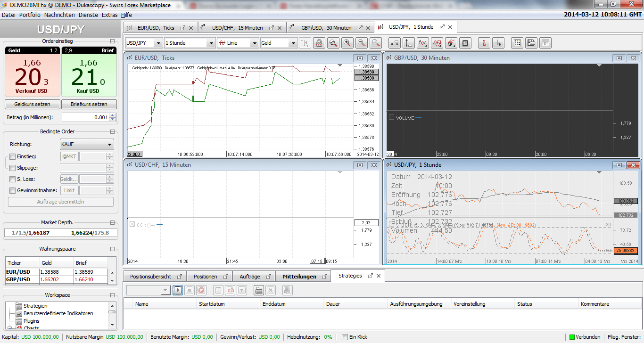Click the Geldkurs setzen button

coord(33,104)
